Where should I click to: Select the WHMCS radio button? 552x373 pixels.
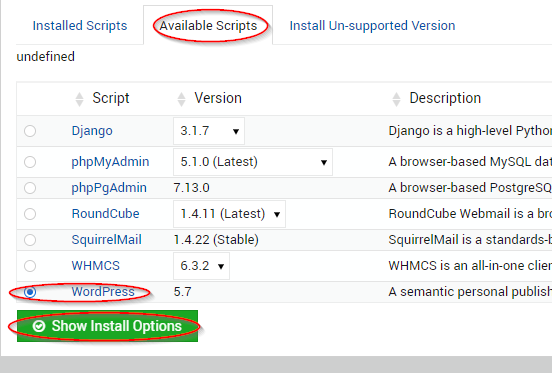click(30, 266)
